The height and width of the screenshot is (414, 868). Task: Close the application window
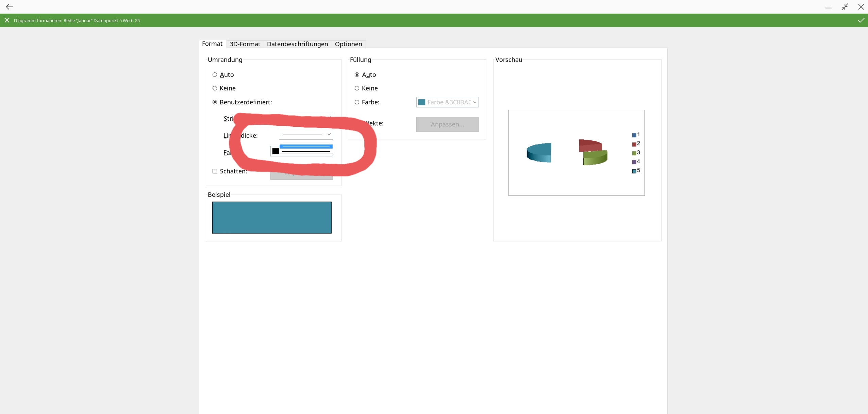point(861,7)
